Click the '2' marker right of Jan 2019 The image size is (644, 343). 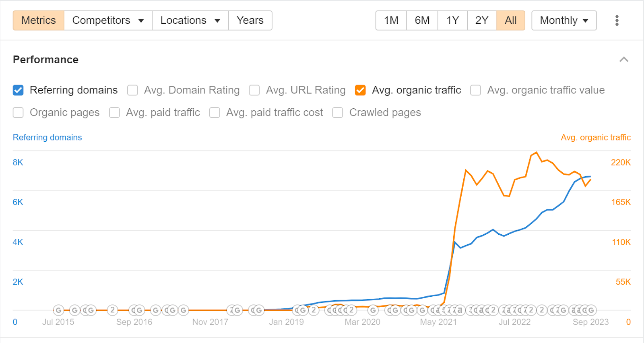314,310
